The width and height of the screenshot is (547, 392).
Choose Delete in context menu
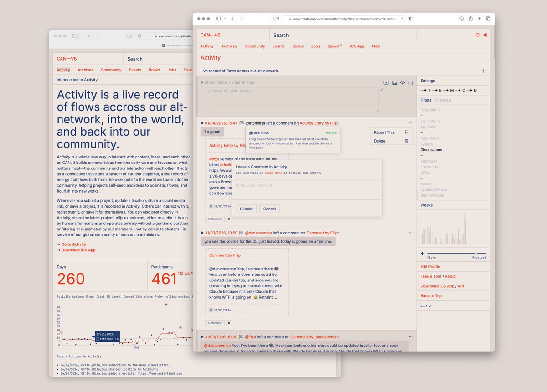point(379,141)
